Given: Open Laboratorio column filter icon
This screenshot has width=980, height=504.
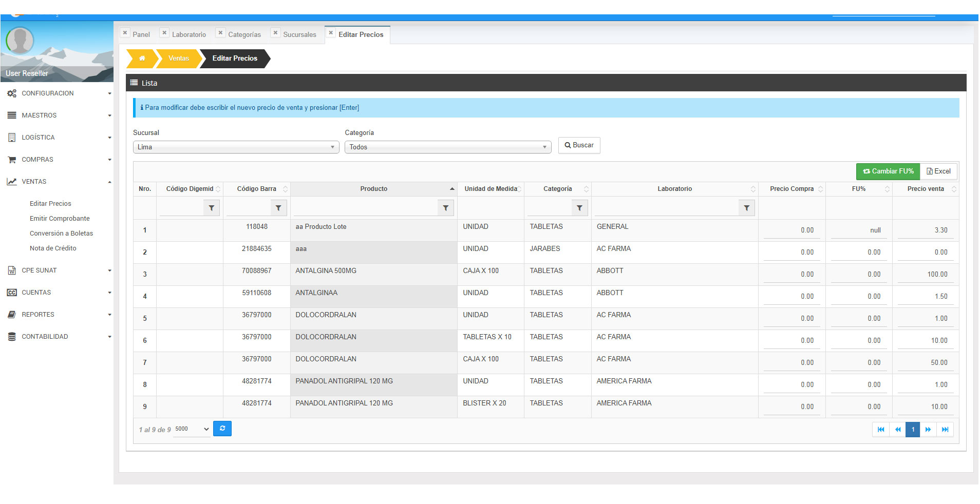Looking at the screenshot, I should point(747,208).
